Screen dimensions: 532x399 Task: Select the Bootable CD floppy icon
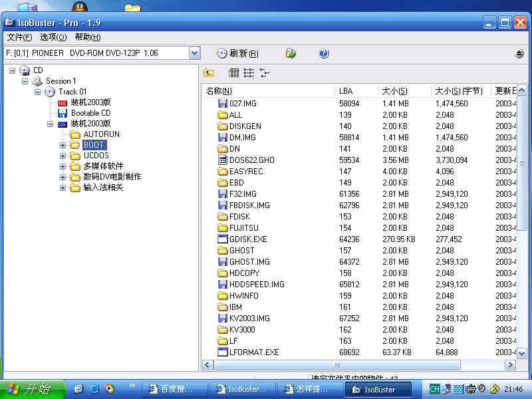(x=63, y=113)
